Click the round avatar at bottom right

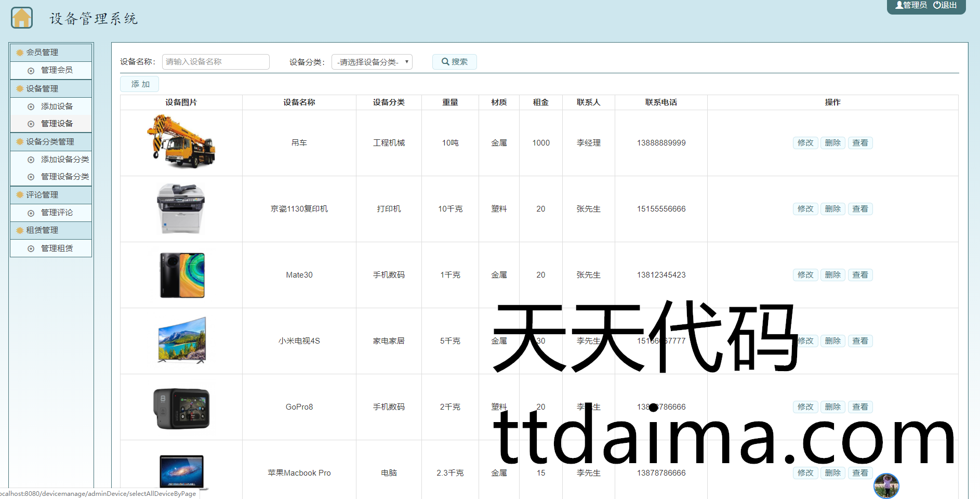886,486
